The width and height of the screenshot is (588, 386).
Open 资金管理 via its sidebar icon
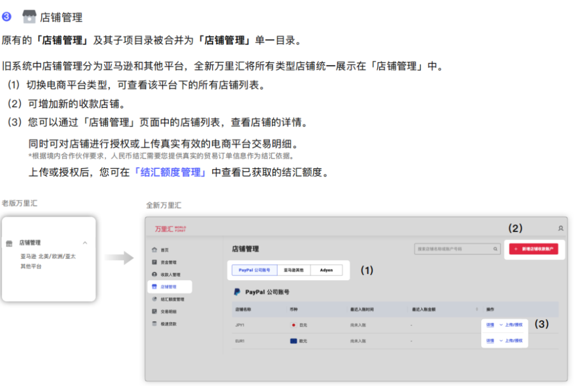point(154,262)
